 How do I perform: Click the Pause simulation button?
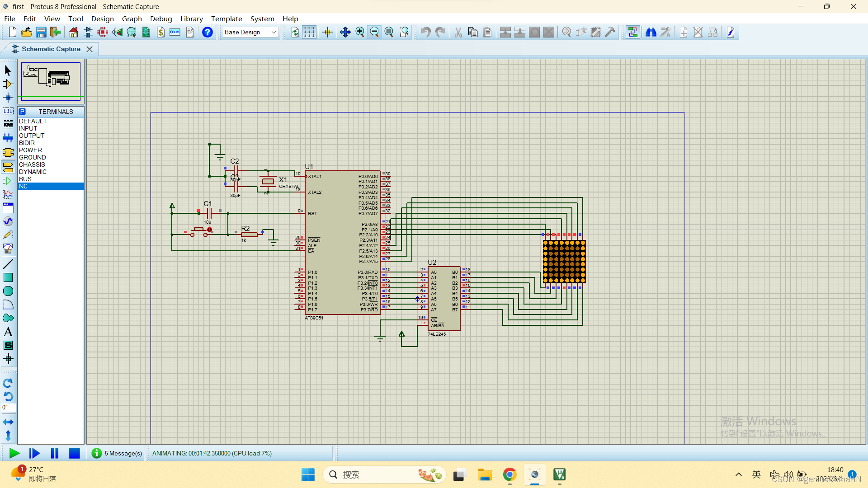[54, 454]
